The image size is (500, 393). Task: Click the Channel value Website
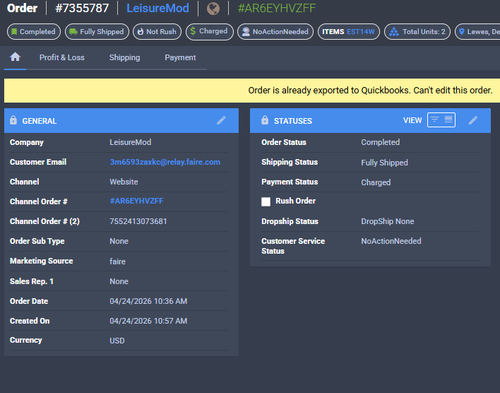click(124, 182)
